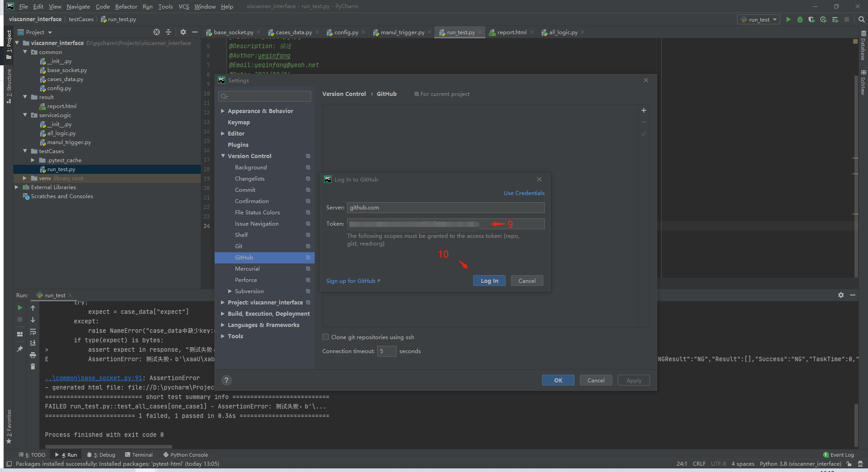Screen dimensions: 868x472
Task: Expand the Editor settings group
Action: [x=222, y=133]
